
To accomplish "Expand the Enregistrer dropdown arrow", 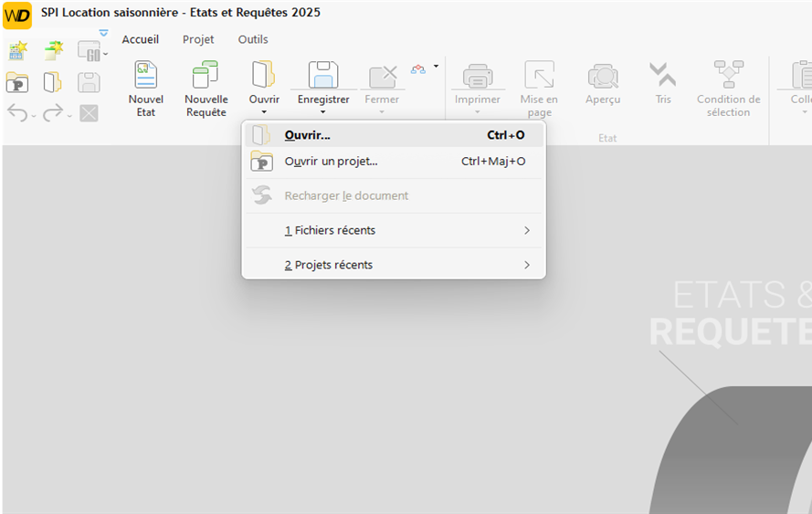I will pyautogui.click(x=323, y=113).
